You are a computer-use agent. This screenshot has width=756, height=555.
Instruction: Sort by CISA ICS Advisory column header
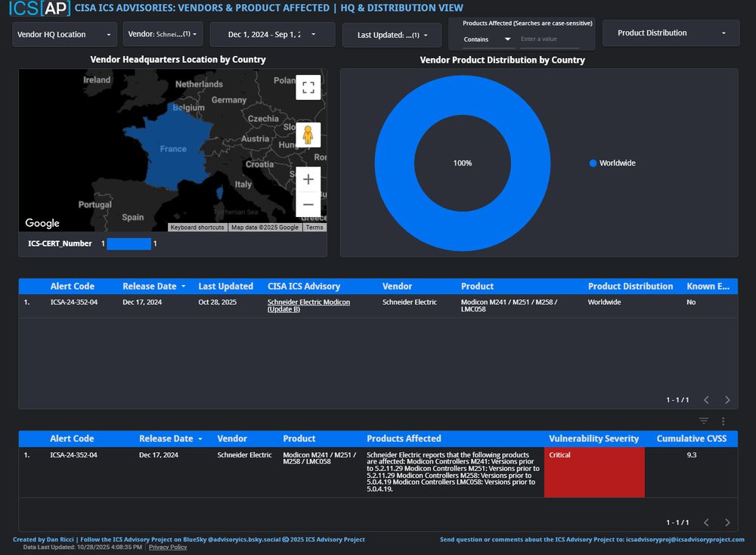click(x=304, y=287)
